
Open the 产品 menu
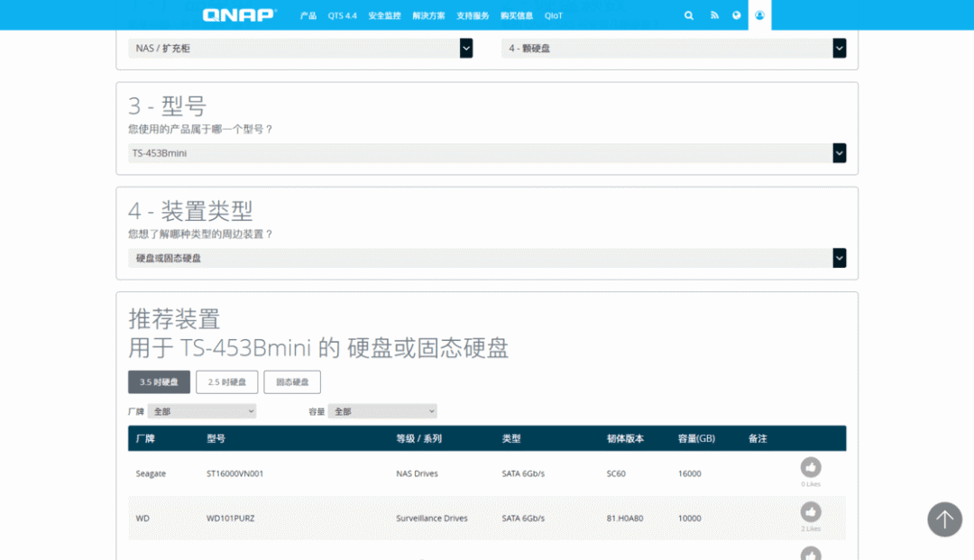tap(308, 15)
